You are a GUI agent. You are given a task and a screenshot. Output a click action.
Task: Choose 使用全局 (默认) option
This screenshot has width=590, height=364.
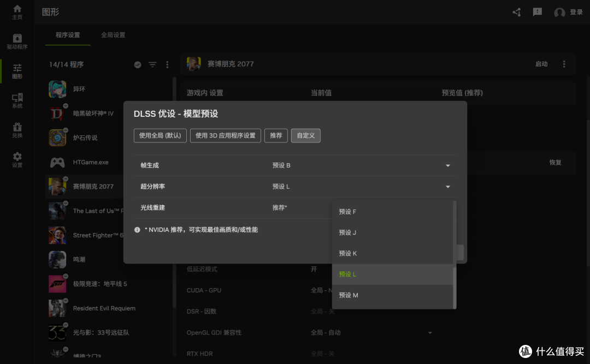160,136
